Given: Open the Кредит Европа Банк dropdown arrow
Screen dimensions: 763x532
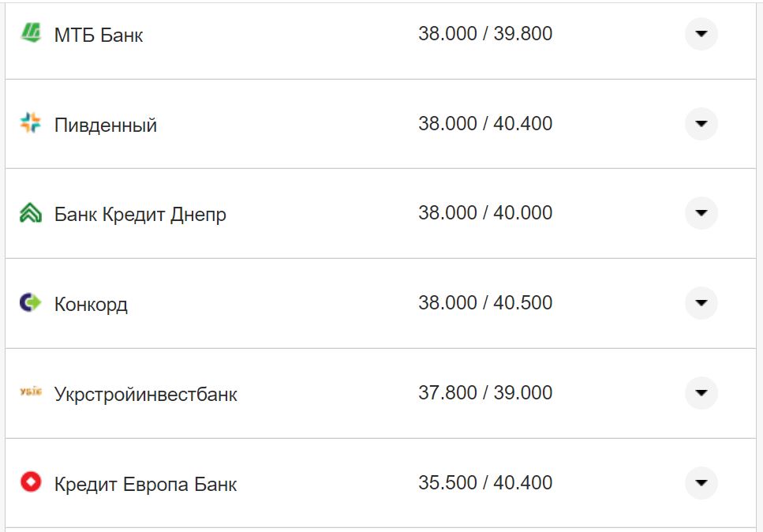Looking at the screenshot, I should click(701, 482).
